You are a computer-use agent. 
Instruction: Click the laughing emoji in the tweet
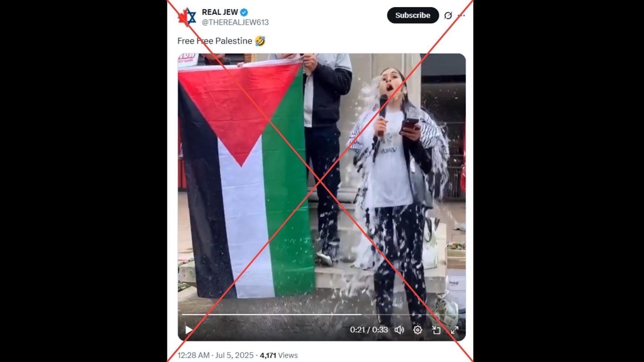click(x=260, y=41)
